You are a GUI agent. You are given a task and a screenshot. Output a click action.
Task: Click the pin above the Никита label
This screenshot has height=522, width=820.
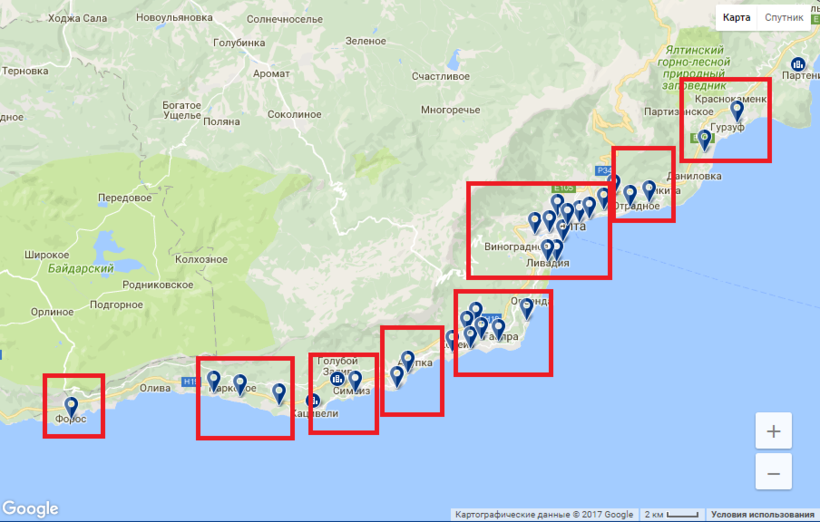[x=649, y=189]
